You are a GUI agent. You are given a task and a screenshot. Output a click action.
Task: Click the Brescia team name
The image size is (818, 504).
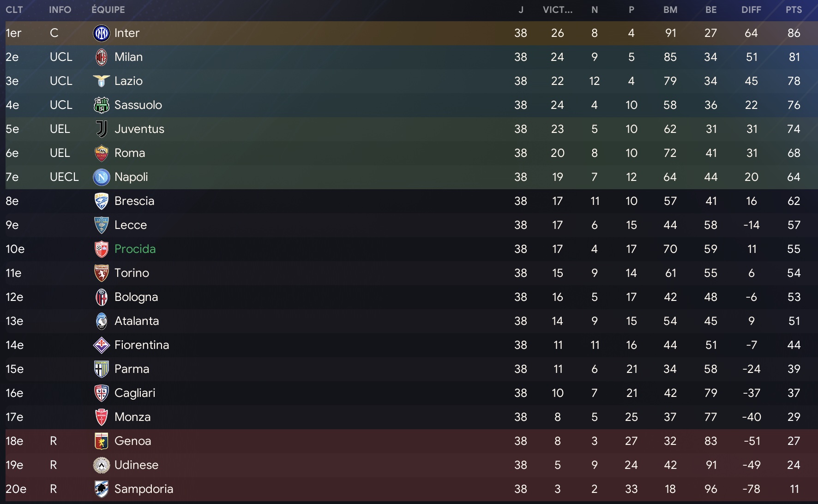(134, 201)
